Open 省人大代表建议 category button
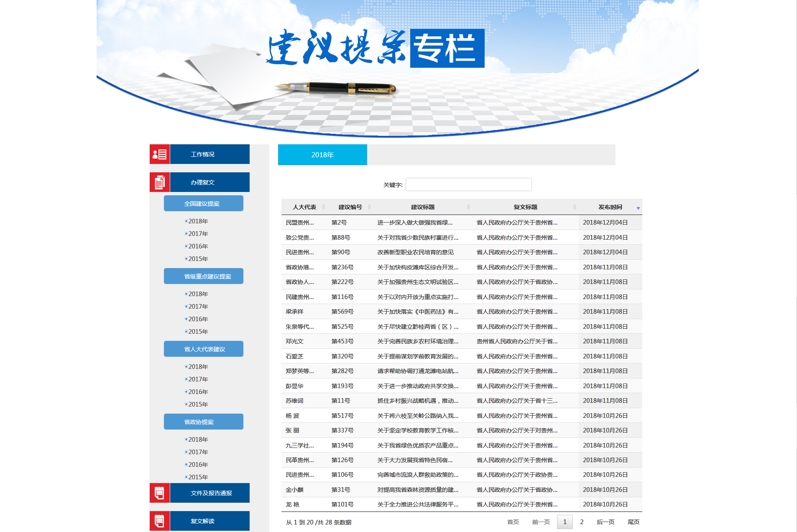Viewport: 797px width, 532px height. point(203,349)
